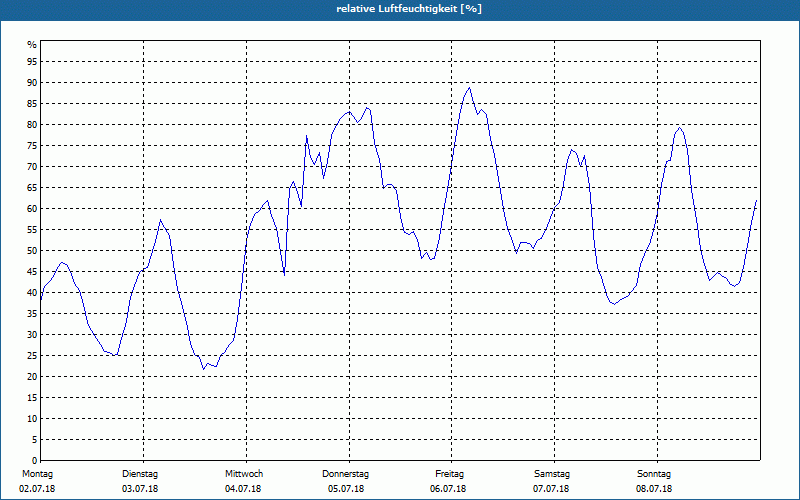Click the '90' y-axis value
Screen dimensions: 800x500
[32, 83]
